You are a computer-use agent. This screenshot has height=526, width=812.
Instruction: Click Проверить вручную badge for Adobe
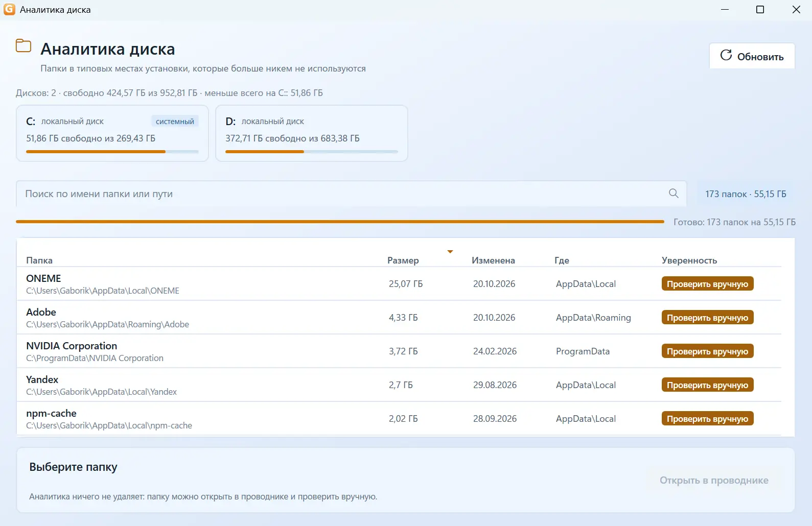(707, 318)
